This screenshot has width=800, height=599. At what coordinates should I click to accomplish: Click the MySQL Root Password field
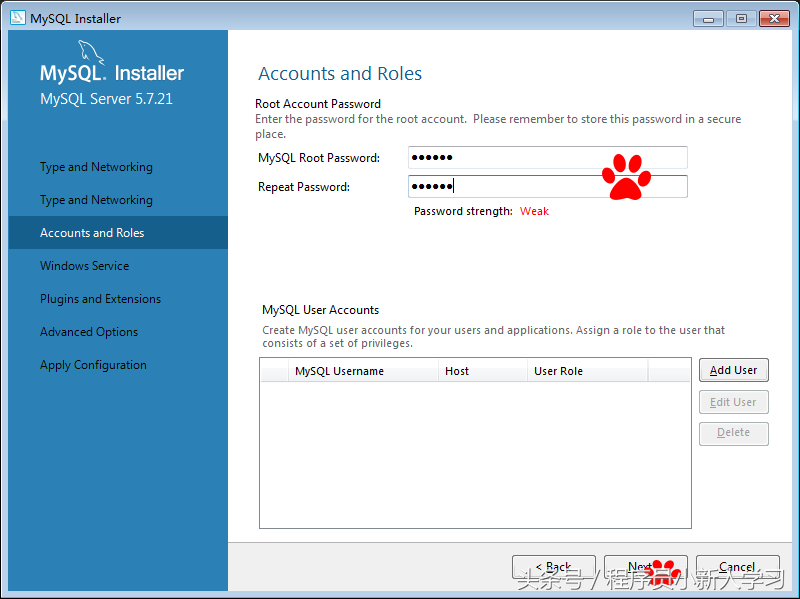pyautogui.click(x=548, y=157)
